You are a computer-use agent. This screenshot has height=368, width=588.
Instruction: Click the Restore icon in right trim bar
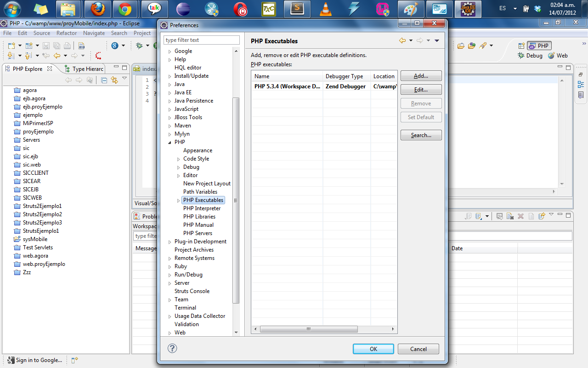click(x=581, y=75)
